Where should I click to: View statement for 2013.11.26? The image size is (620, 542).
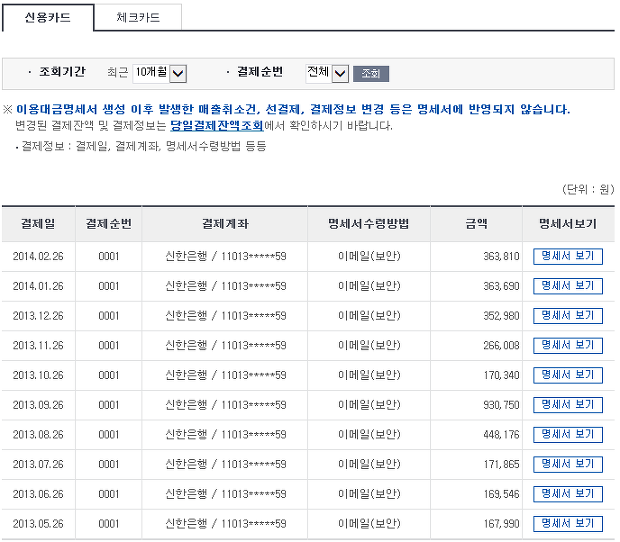tap(567, 345)
